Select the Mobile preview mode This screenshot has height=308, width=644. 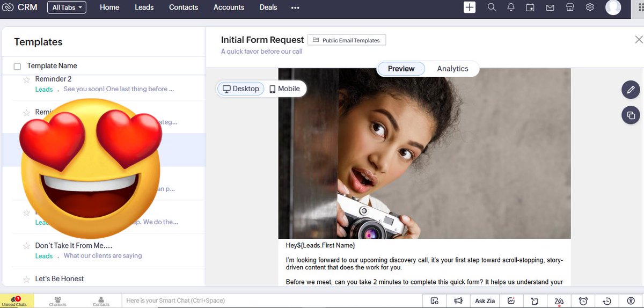[284, 89]
